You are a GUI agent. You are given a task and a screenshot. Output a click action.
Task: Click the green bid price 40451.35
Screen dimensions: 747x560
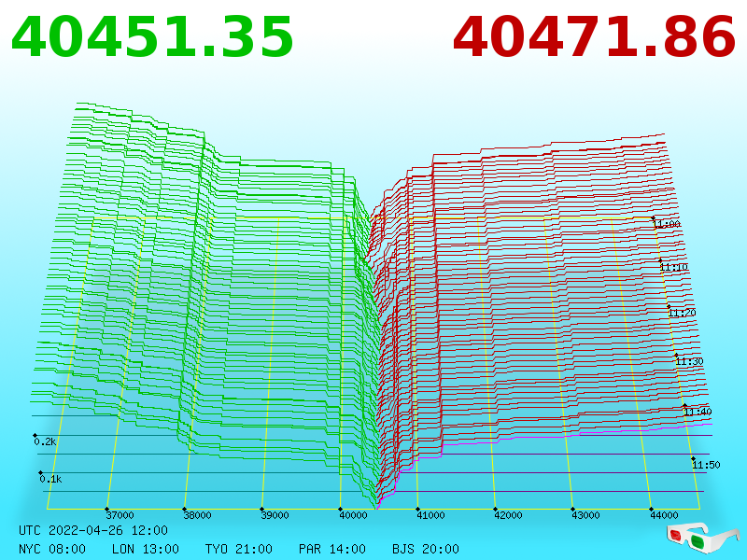tap(152, 37)
